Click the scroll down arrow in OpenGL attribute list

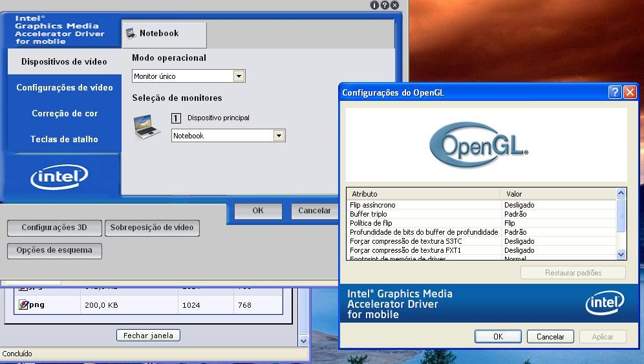[621, 254]
